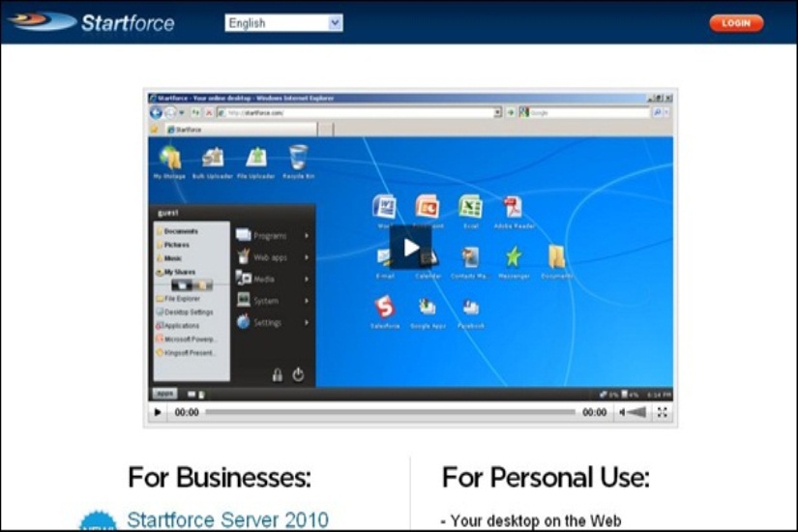Image resolution: width=798 pixels, height=532 pixels.
Task: Expand the Media submenu
Action: click(272, 279)
